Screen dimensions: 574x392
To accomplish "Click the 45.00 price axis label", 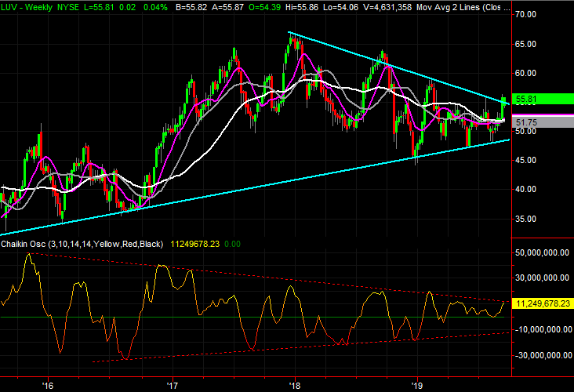I will (525, 160).
